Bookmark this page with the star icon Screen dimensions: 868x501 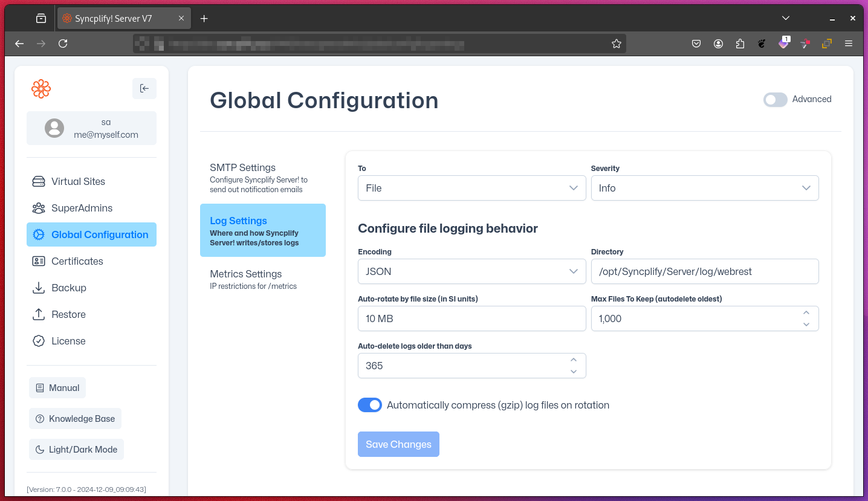616,44
